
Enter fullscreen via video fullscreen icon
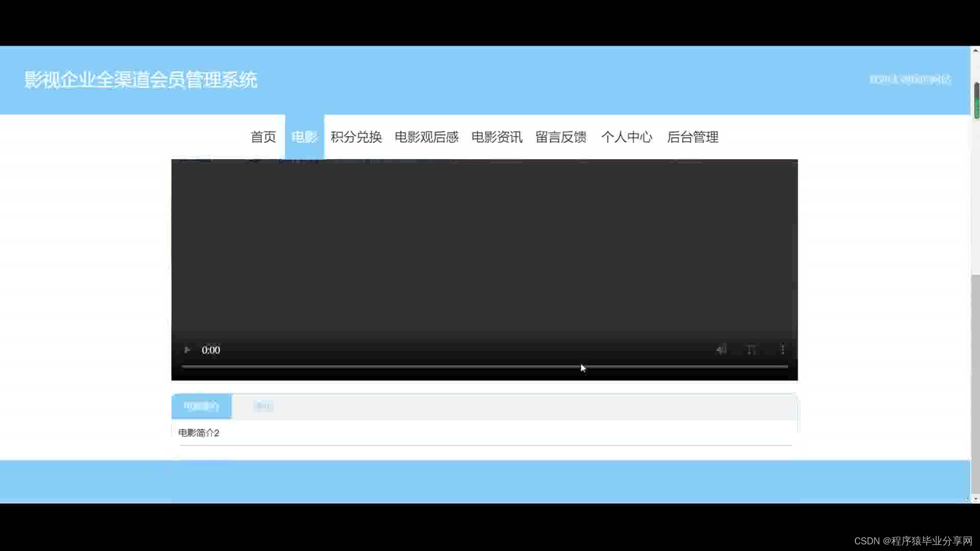[x=751, y=350]
